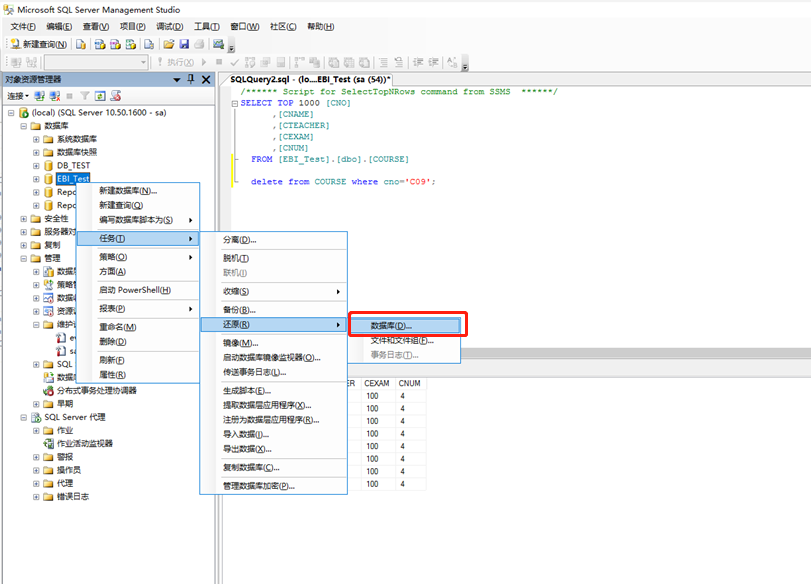Click the Print toolbar icon

pos(200,45)
